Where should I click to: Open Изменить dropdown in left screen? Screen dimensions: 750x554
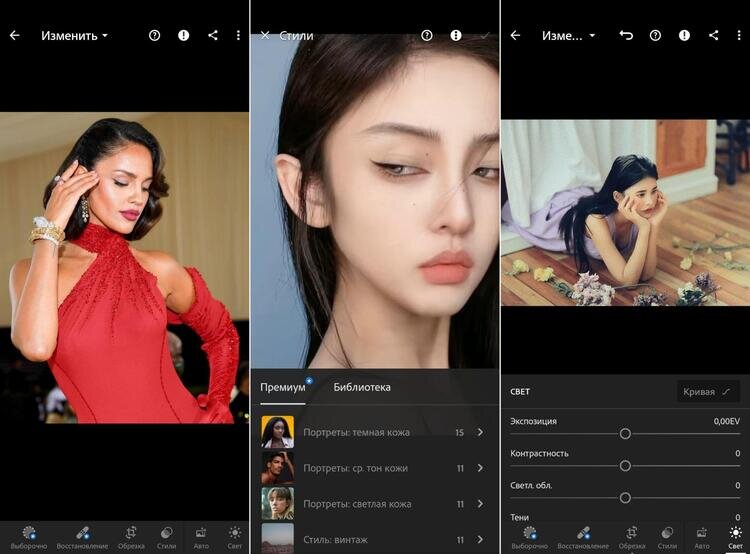(x=74, y=35)
